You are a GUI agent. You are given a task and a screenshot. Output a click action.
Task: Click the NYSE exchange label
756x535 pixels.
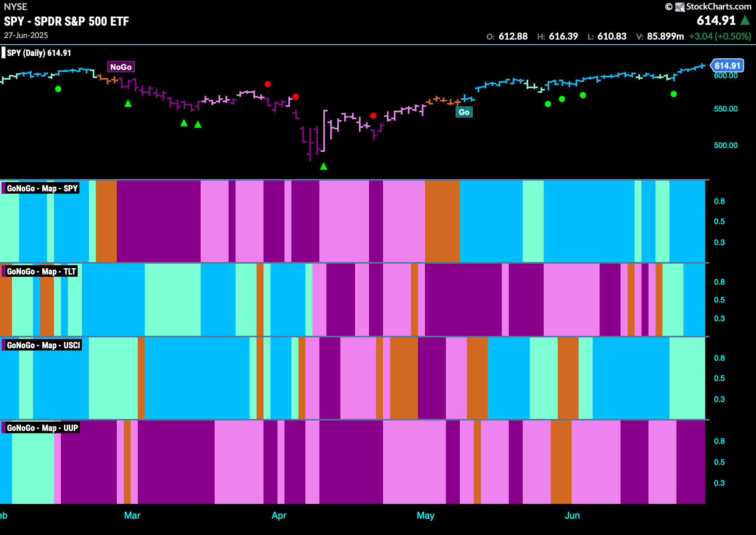coord(15,6)
